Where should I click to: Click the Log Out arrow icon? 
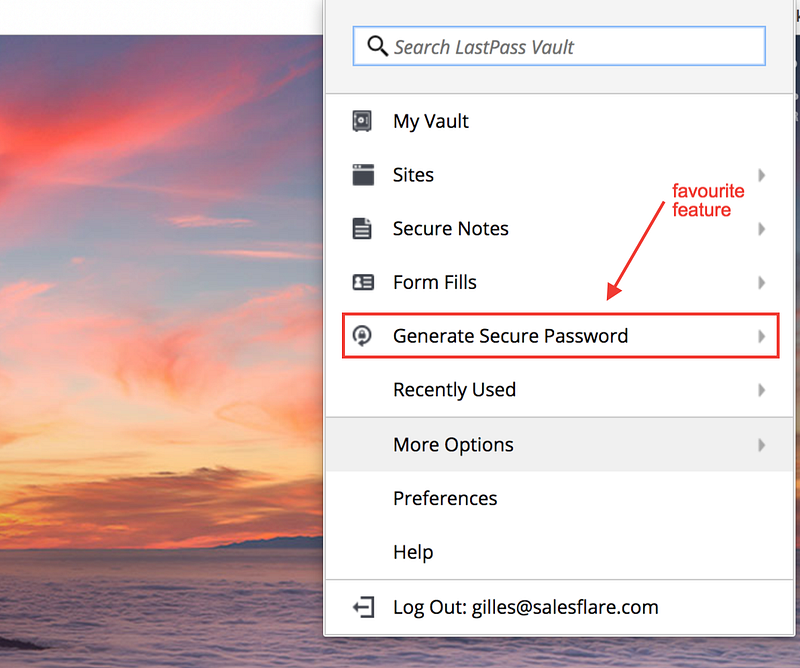[x=363, y=607]
